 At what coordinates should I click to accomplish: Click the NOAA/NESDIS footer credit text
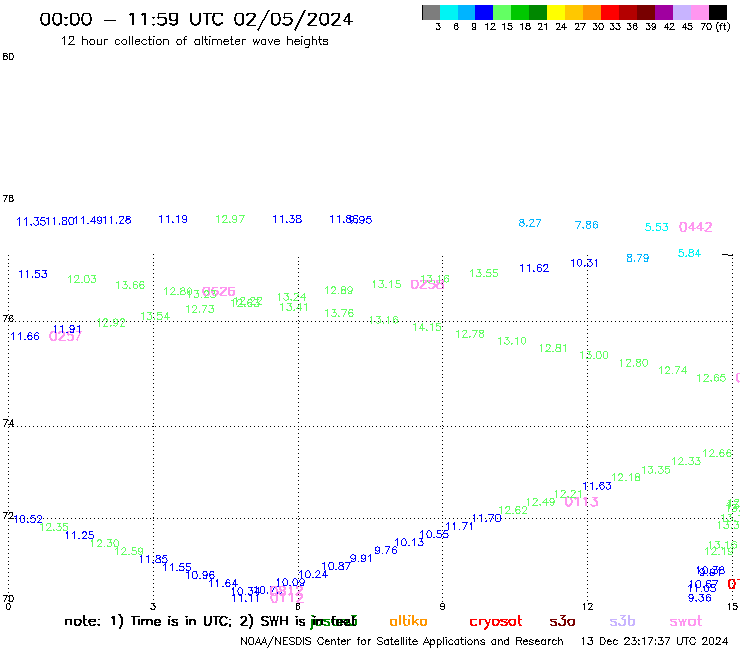[402, 641]
